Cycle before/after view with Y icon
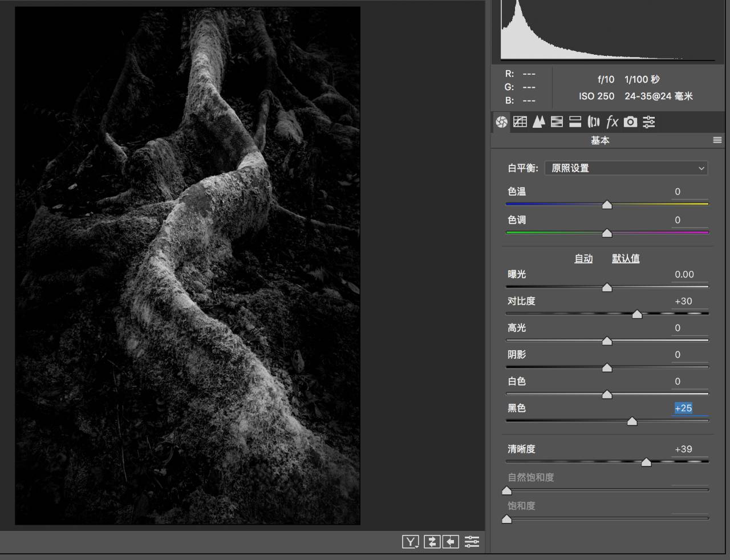The width and height of the screenshot is (730, 560). tap(411, 542)
